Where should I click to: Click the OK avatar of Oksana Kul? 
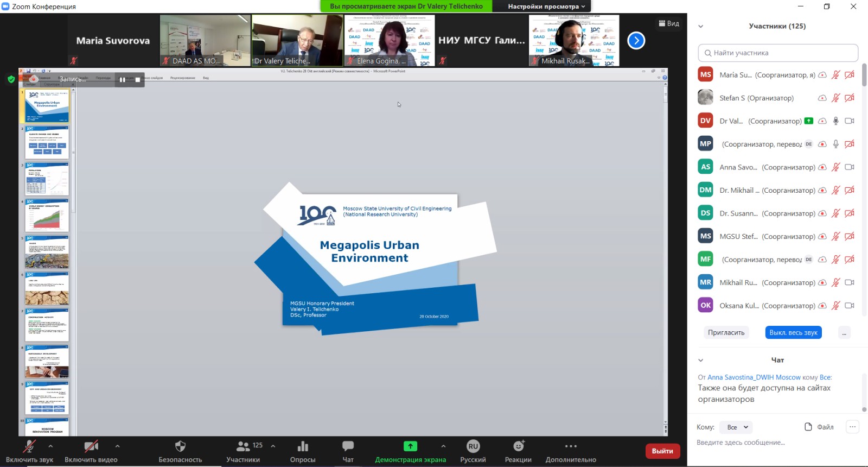[705, 305]
